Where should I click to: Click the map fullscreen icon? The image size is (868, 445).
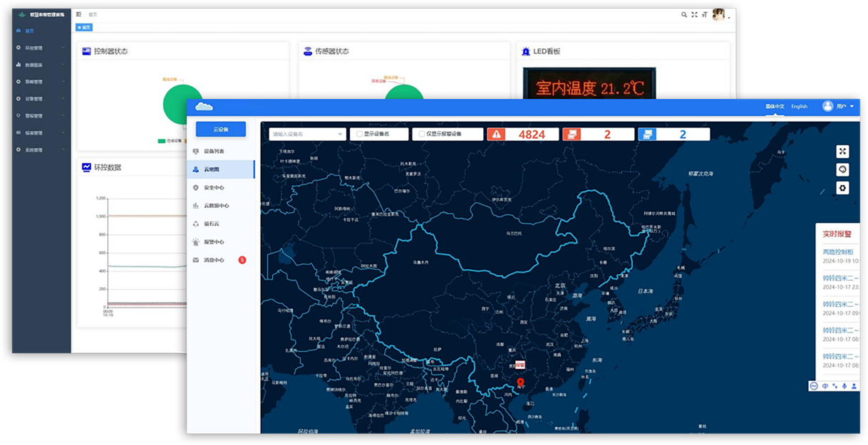[843, 151]
